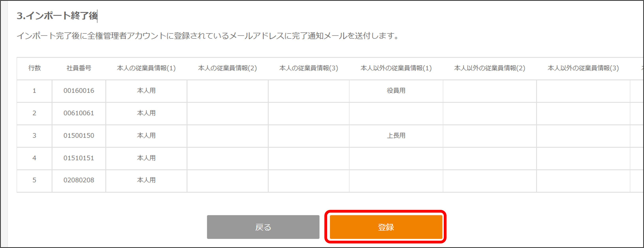Click 本人用 cell in row 5
Screen dimensions: 644x248
click(x=146, y=180)
